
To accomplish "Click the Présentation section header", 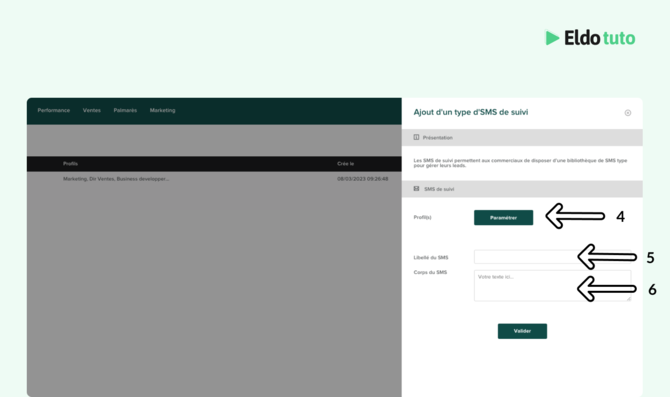I will 522,138.
